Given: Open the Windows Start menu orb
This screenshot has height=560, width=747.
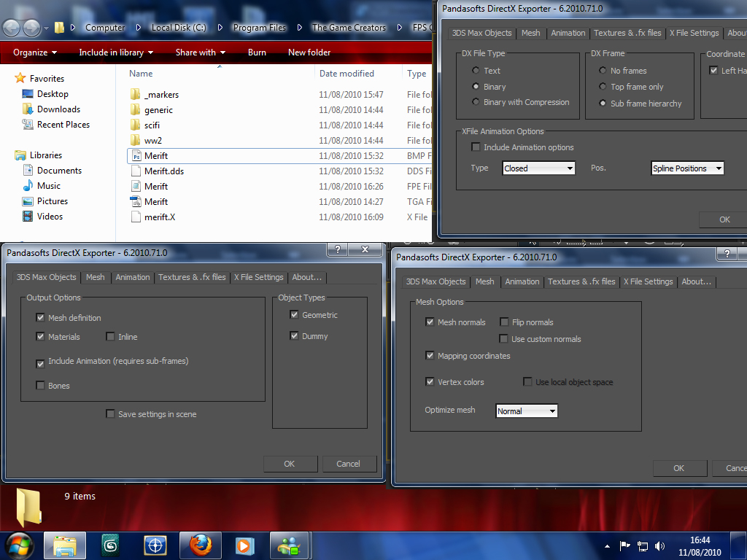Looking at the screenshot, I should [18, 545].
